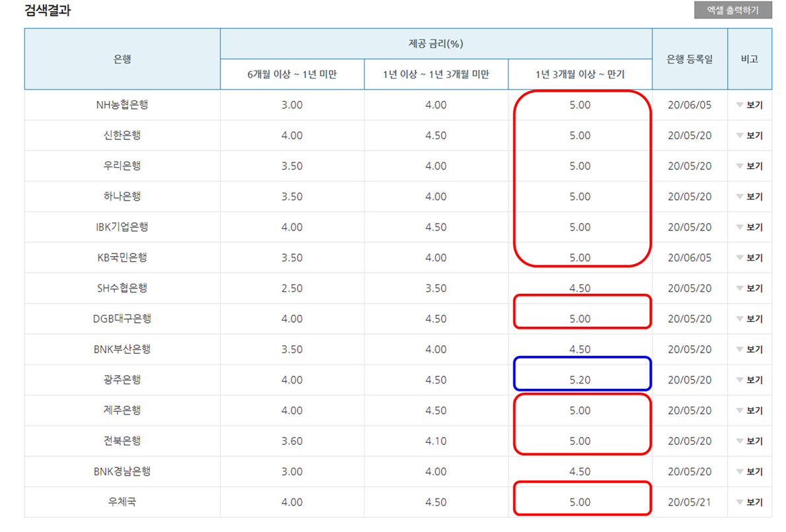Click SH수협은행 3.50 one-year rate
Image resolution: width=786 pixels, height=532 pixels.
coord(436,288)
